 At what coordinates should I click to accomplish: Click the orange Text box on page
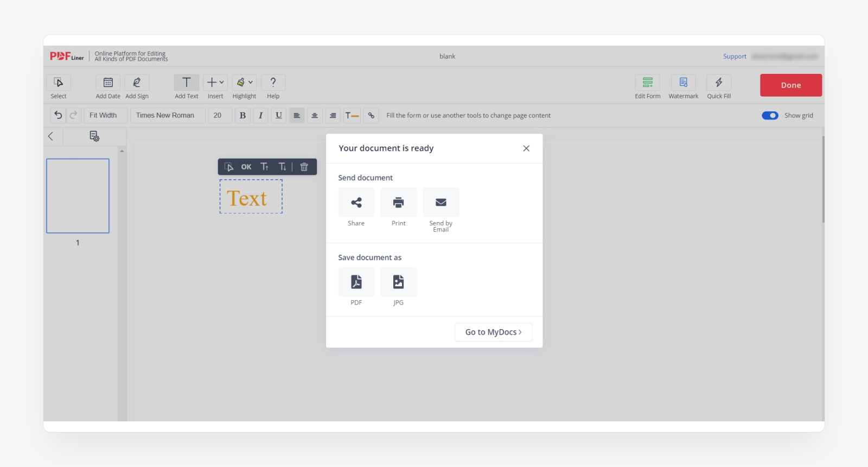(x=251, y=197)
